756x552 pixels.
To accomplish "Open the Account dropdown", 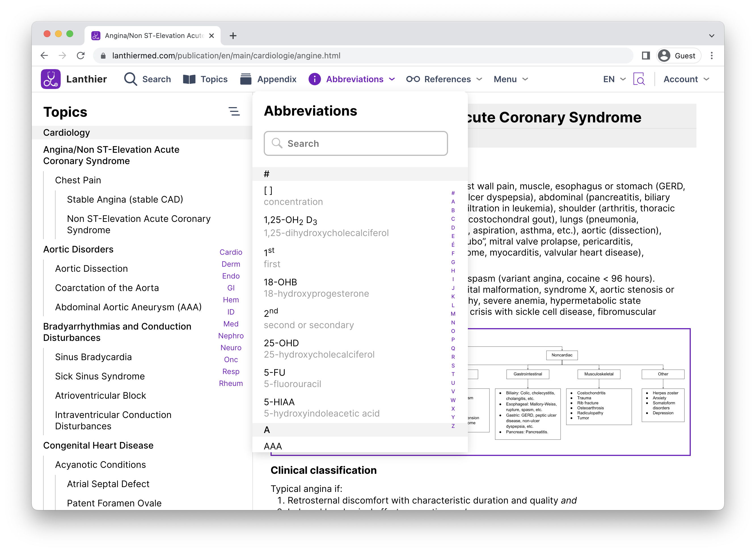I will coord(686,79).
